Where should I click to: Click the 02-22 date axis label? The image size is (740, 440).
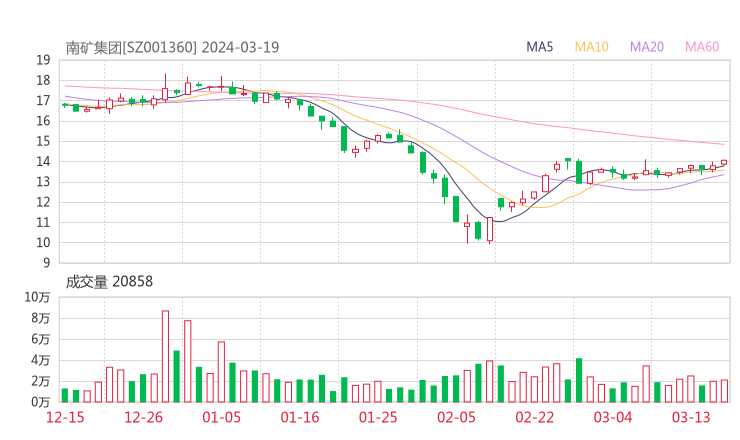(534, 417)
